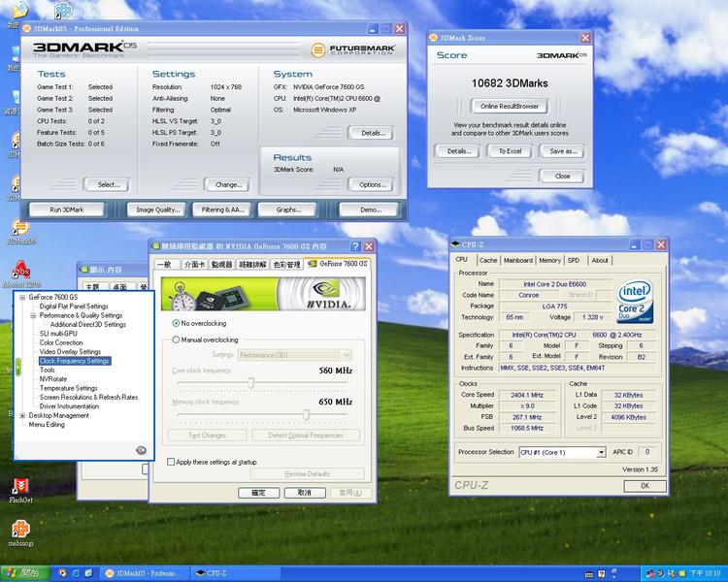Select No overclocking radio button

click(x=176, y=323)
